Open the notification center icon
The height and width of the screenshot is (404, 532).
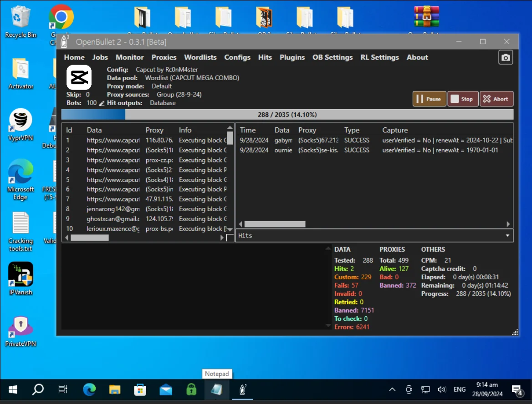point(517,390)
